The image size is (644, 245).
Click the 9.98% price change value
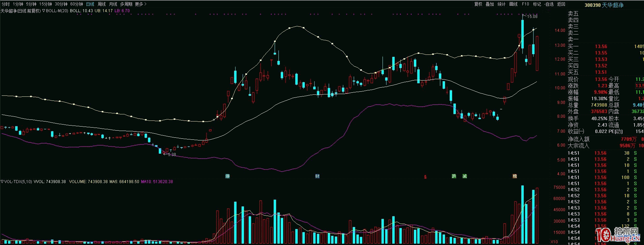pyautogui.click(x=600, y=92)
